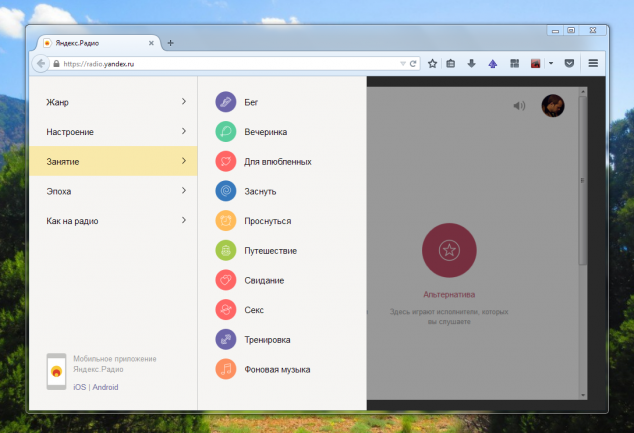634x433 pixels.
Task: Click the grid extension toolbar icon
Action: [x=514, y=63]
